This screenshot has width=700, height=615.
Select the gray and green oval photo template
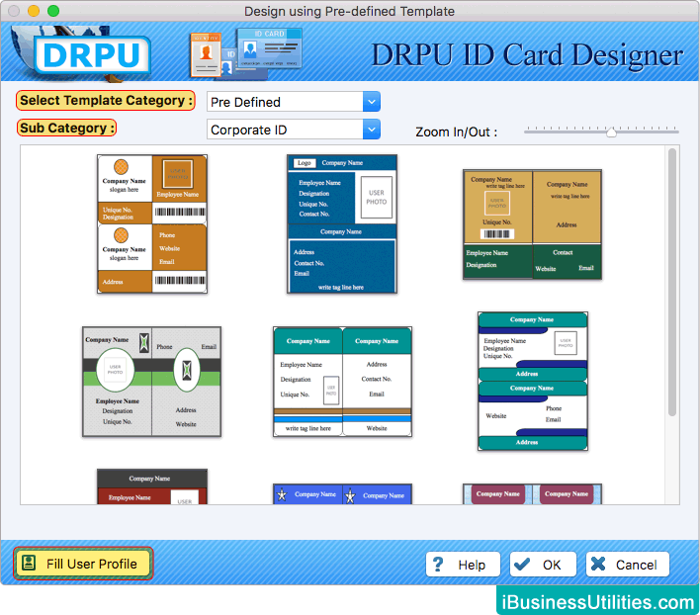coord(152,382)
